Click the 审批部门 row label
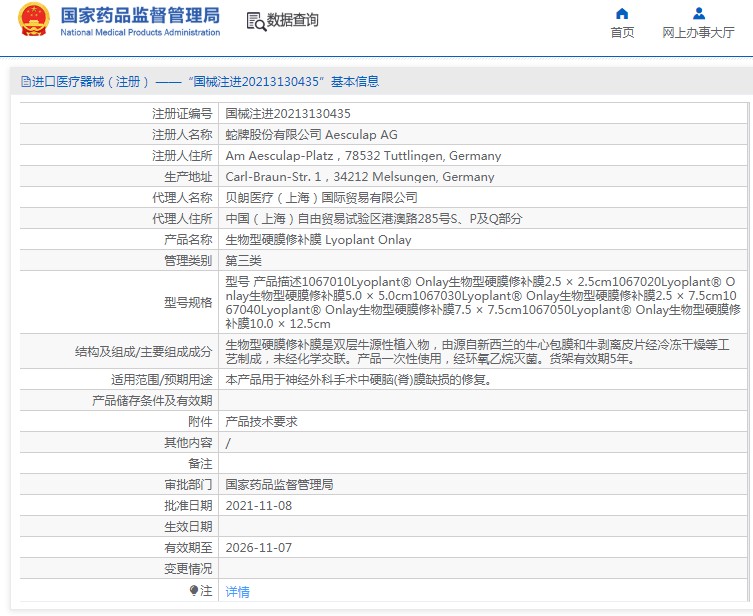This screenshot has width=753, height=616. click(x=188, y=485)
